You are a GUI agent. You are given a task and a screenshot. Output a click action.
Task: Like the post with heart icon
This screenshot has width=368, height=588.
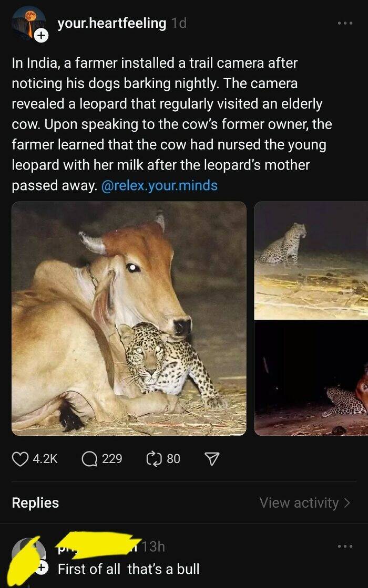[x=20, y=459]
